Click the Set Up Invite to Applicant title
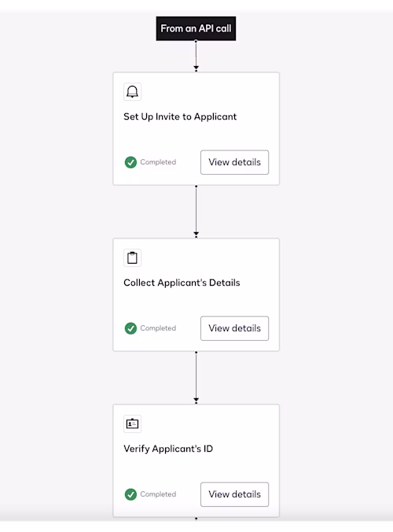Viewport: 393px width, 532px height. (180, 116)
